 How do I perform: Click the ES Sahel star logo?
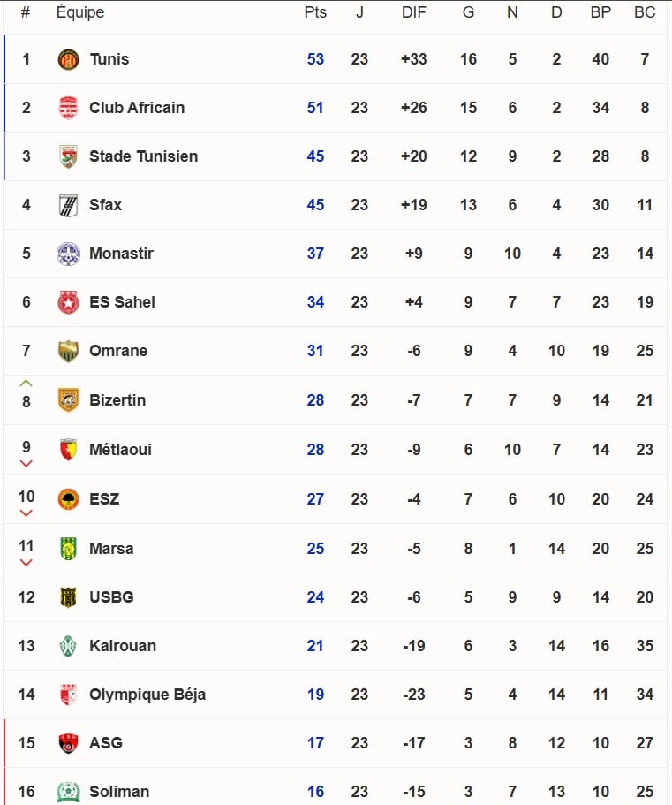(x=68, y=302)
